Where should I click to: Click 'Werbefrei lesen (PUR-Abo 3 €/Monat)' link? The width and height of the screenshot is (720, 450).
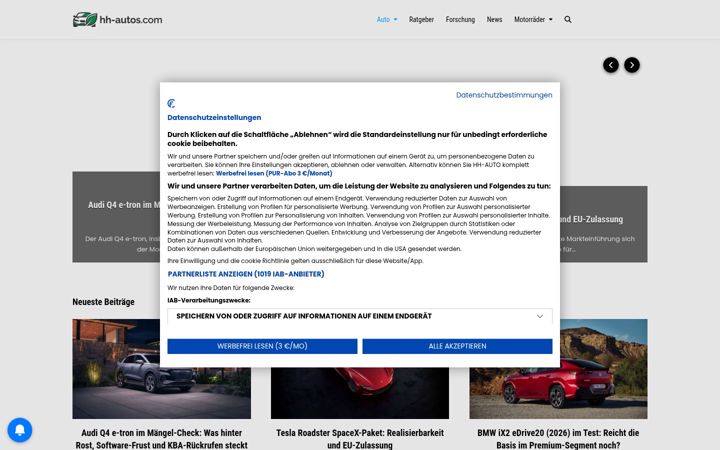(x=274, y=173)
